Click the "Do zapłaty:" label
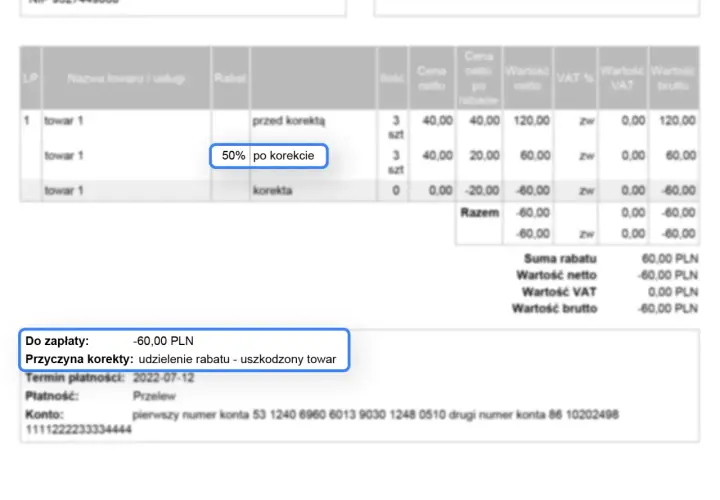This screenshot has height=500, width=720. click(x=57, y=341)
